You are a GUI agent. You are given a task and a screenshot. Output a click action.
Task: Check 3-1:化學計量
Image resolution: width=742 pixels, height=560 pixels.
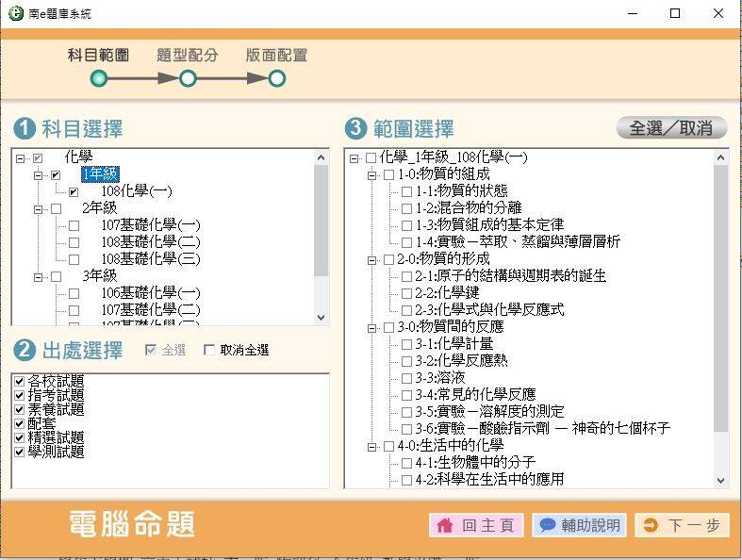coord(406,345)
